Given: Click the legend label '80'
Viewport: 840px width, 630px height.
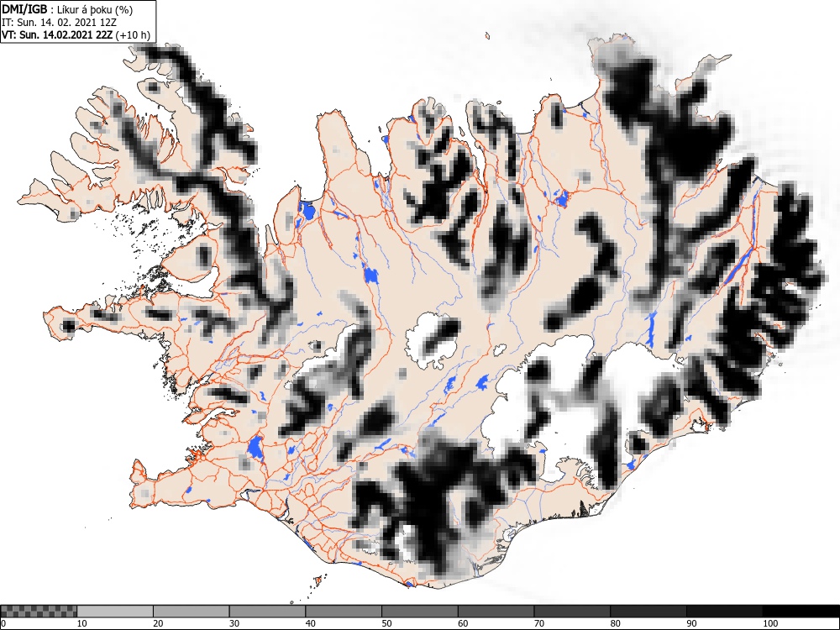Looking at the screenshot, I should 615,623.
